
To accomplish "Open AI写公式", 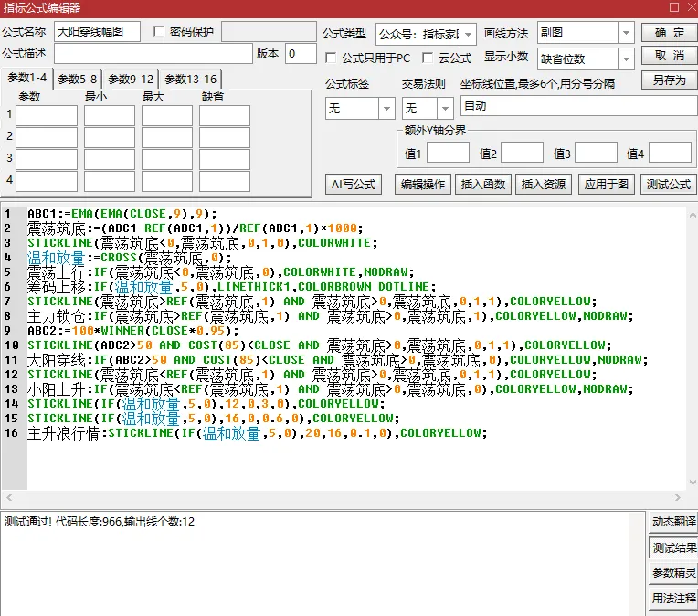I will (x=354, y=184).
